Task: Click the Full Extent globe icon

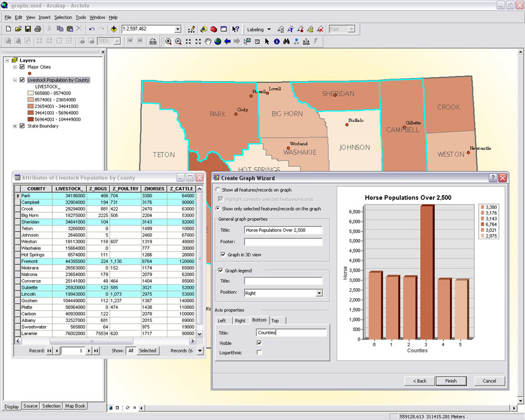Action: [218, 41]
